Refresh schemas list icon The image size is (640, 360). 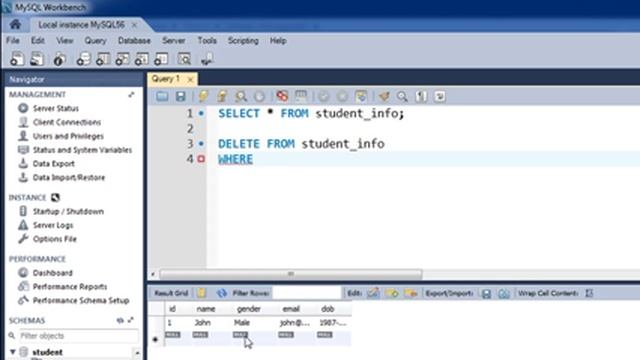pyautogui.click(x=120, y=320)
